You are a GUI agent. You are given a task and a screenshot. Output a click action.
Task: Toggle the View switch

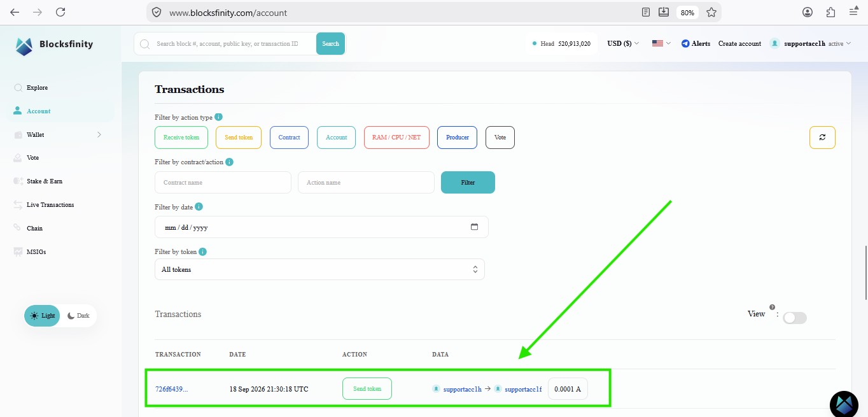point(795,318)
